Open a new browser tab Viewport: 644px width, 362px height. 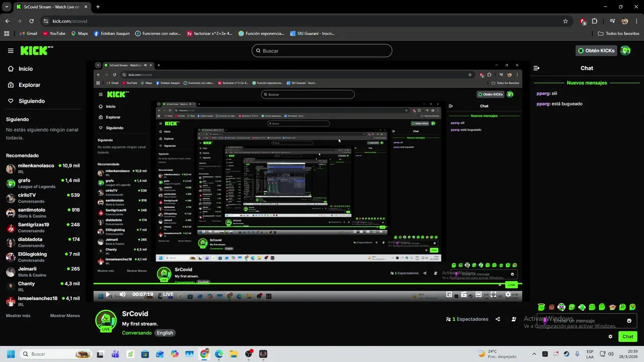coord(98,7)
